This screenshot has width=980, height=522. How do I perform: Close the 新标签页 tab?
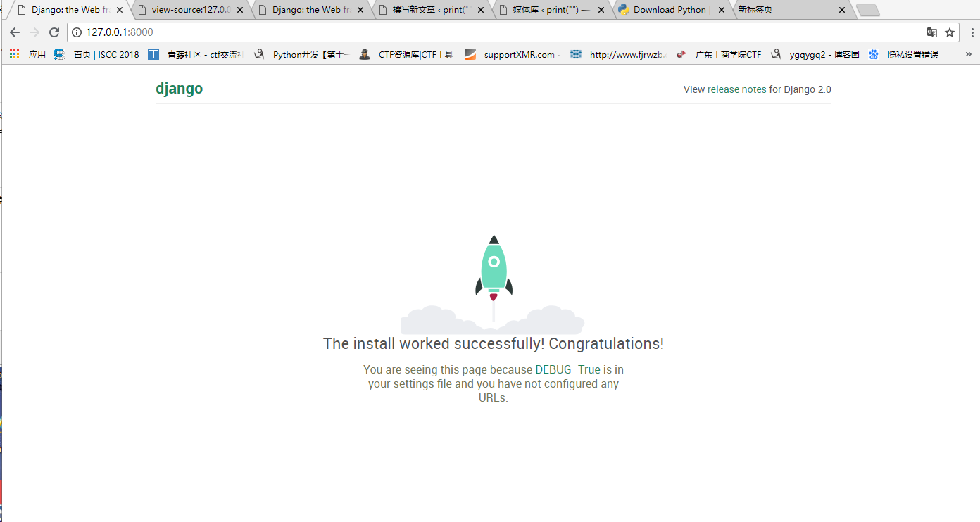[x=842, y=10]
